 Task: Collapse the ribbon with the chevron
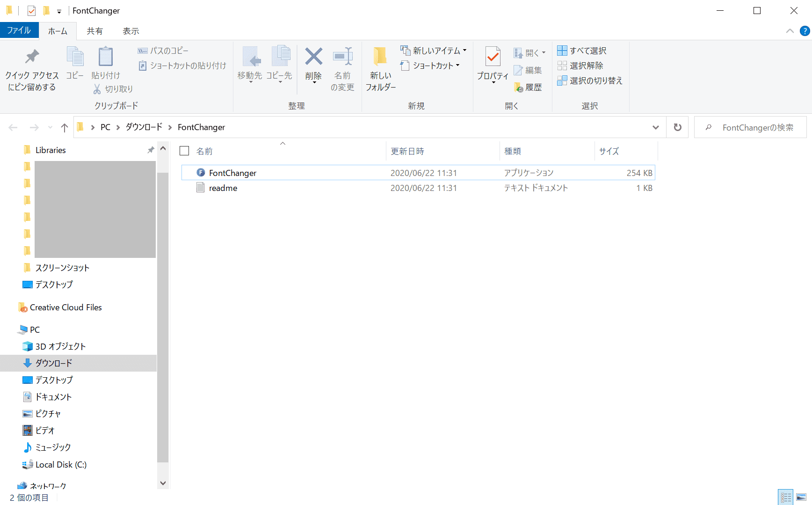click(790, 31)
